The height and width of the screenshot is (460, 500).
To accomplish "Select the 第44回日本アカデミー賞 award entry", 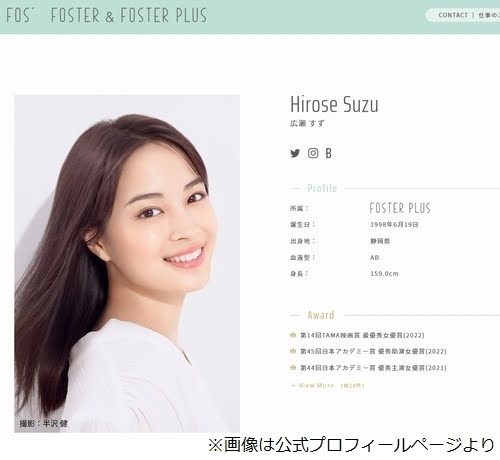I will (373, 368).
